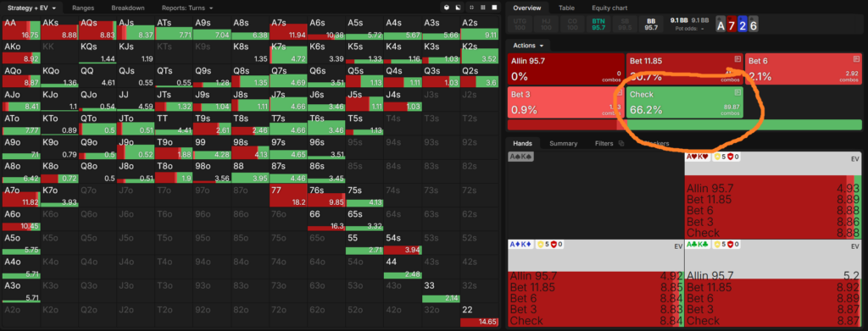Click the blue 2 board card
The width and height of the screenshot is (868, 331).
pyautogui.click(x=743, y=25)
